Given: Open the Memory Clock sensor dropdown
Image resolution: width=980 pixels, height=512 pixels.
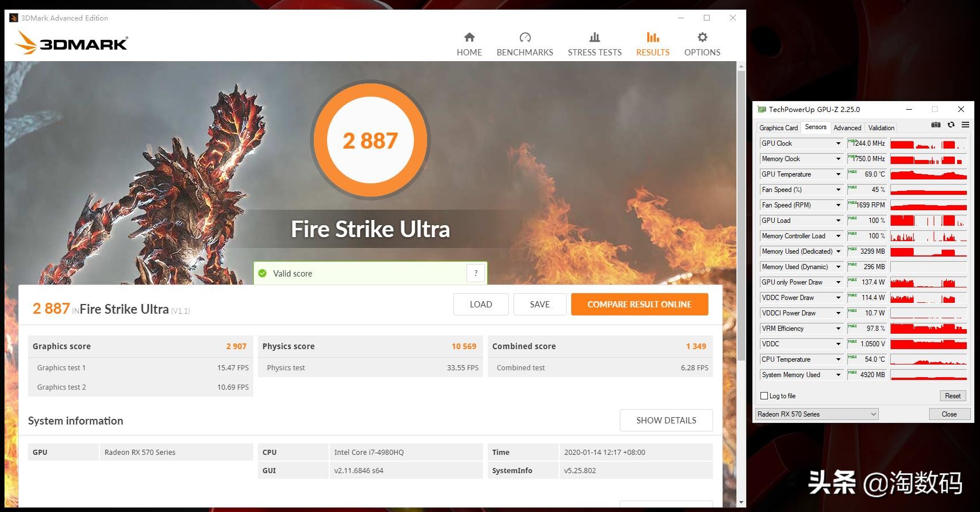Looking at the screenshot, I should (838, 159).
